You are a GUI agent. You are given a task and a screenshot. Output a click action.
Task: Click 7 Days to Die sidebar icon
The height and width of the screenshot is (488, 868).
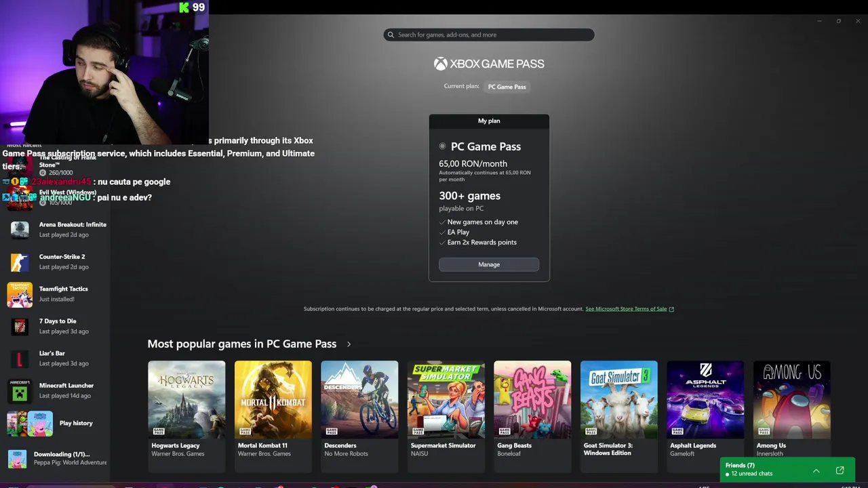pyautogui.click(x=20, y=326)
